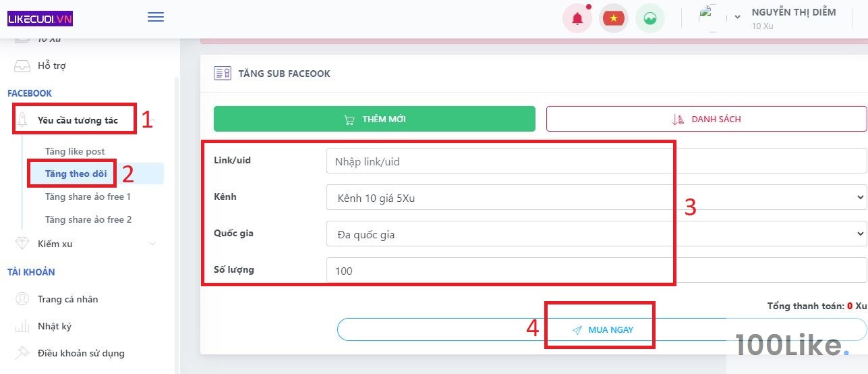Click the Trang cá nhân profile icon
This screenshot has width=868, height=374.
point(22,299)
